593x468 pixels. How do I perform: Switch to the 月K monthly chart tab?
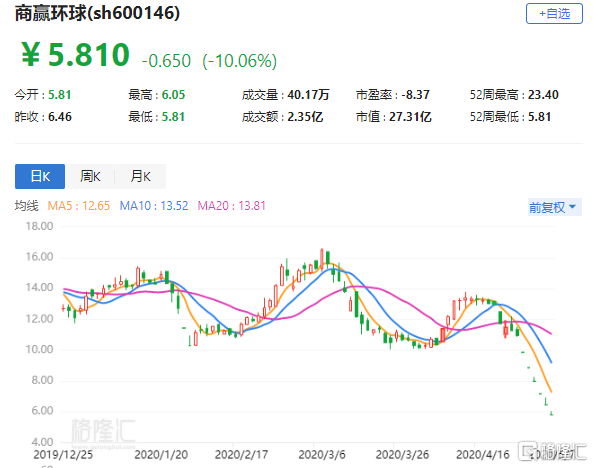140,176
